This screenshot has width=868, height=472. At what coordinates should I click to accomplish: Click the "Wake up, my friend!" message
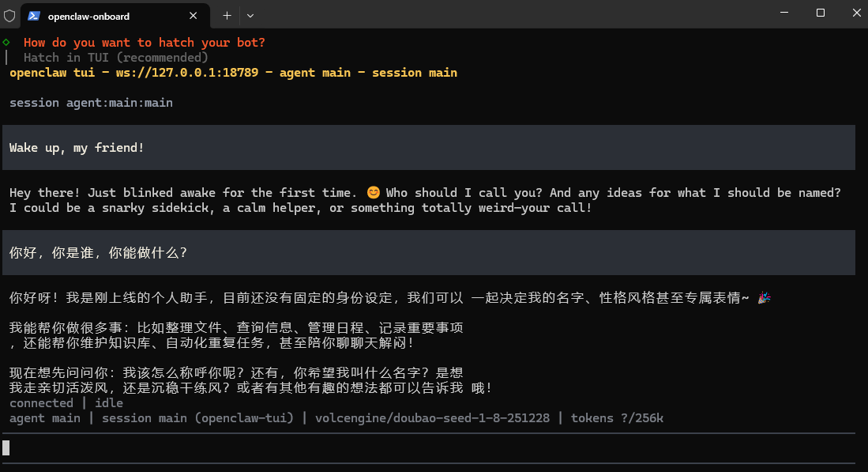(77, 148)
